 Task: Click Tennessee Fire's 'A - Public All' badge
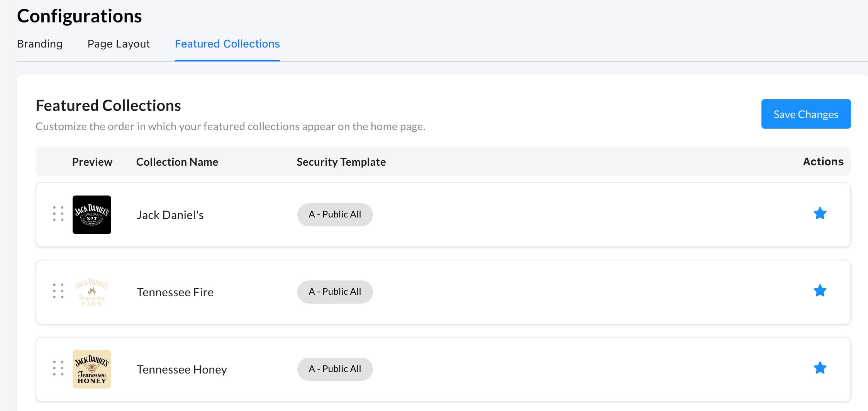335,292
